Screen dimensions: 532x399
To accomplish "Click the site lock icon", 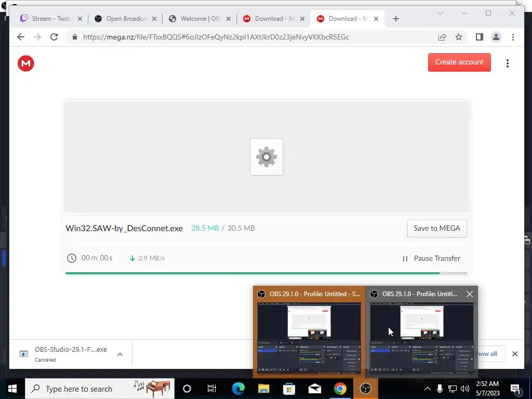I will (75, 37).
